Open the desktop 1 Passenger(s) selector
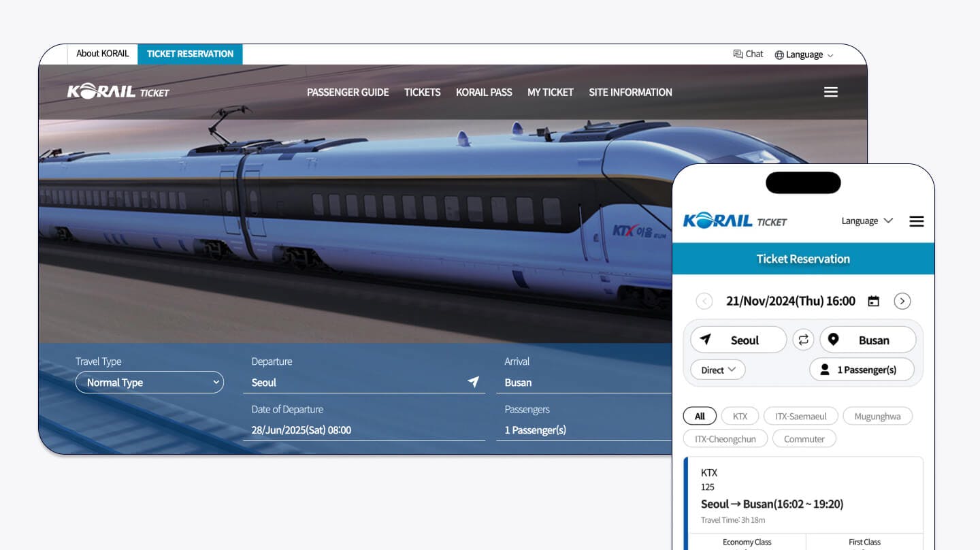Image resolution: width=980 pixels, height=550 pixels. 584,430
